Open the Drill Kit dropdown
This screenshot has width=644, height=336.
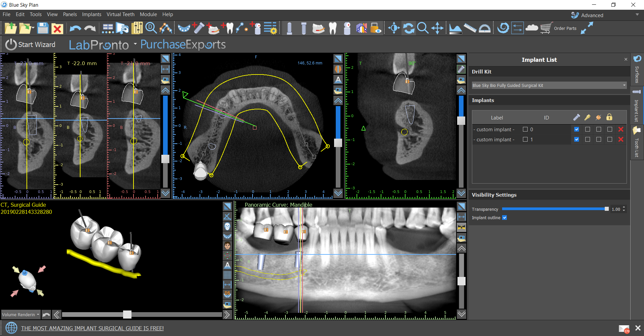click(x=549, y=86)
